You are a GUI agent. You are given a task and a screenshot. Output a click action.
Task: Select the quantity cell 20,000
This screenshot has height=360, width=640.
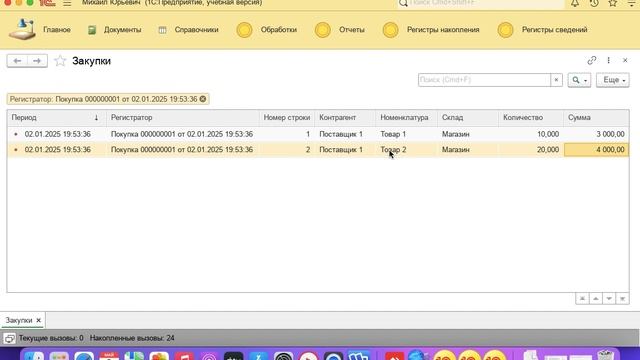[531, 150]
